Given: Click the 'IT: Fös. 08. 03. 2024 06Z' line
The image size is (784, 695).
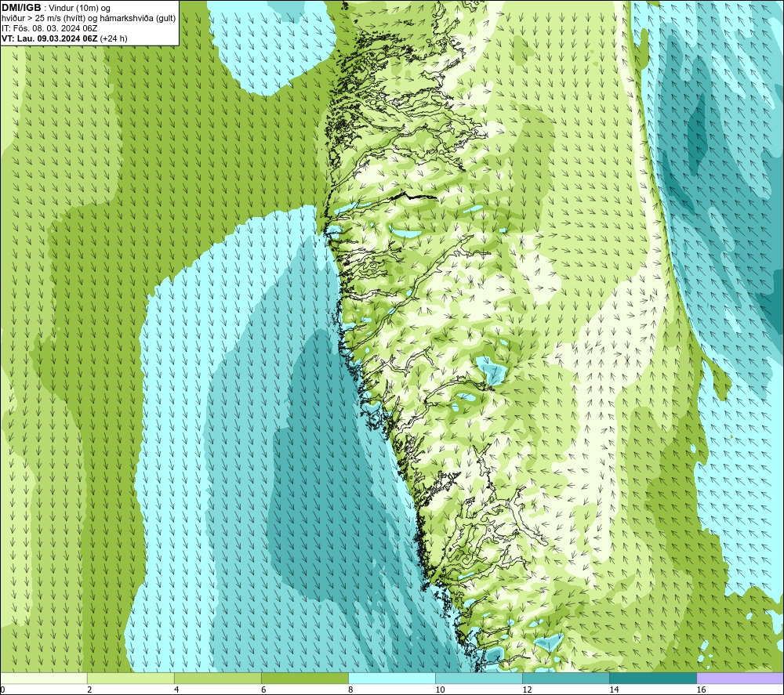Looking at the screenshot, I should click(49, 28).
